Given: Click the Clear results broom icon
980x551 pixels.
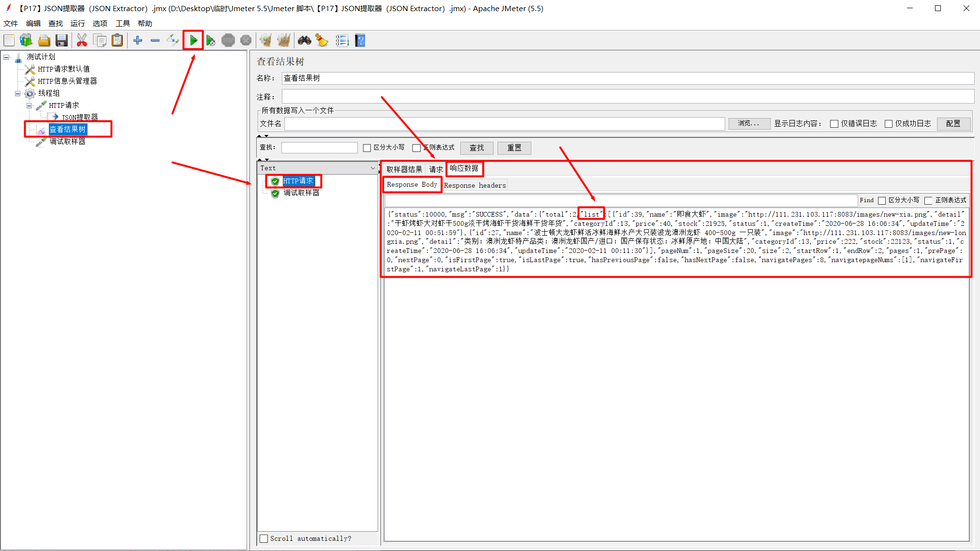Looking at the screenshot, I should coord(265,41).
